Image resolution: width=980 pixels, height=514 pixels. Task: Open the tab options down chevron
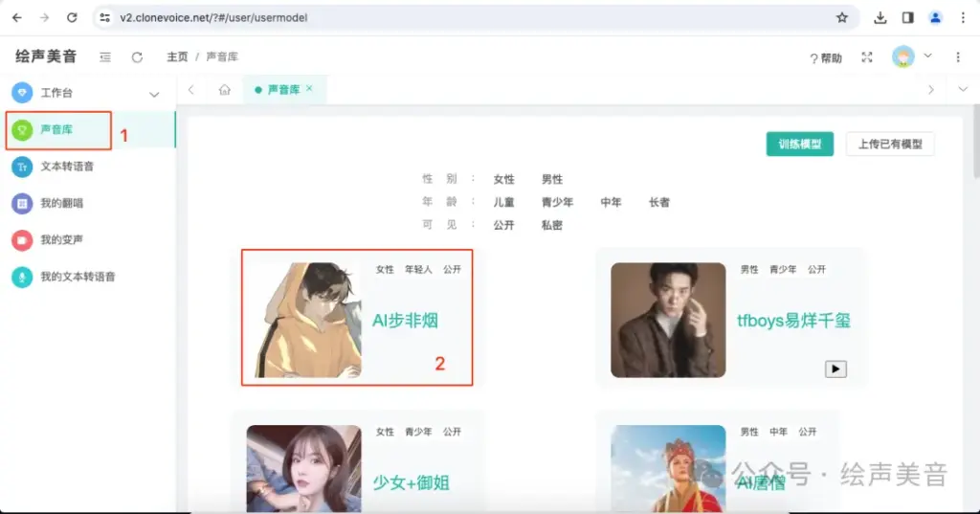coord(963,89)
